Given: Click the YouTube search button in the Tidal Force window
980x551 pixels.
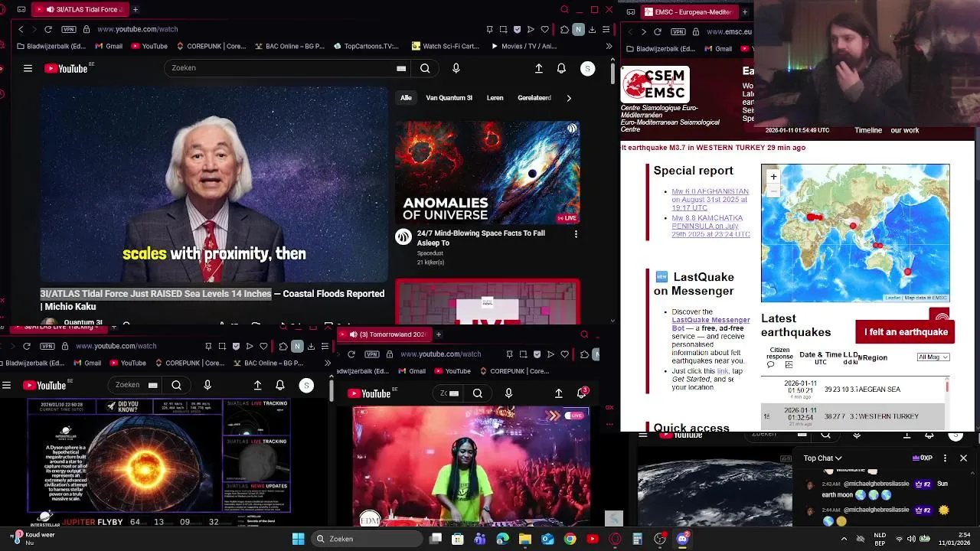Looking at the screenshot, I should click(x=425, y=68).
